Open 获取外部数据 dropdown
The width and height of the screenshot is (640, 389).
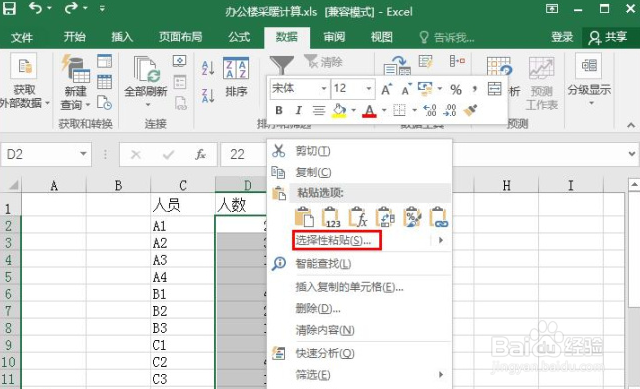click(24, 81)
